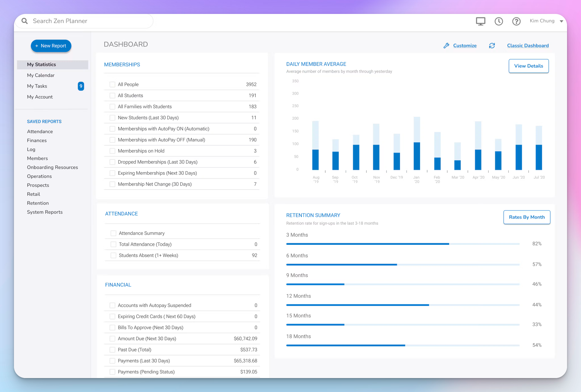
Task: Check Membership Net Change checkbox
Action: coord(112,184)
